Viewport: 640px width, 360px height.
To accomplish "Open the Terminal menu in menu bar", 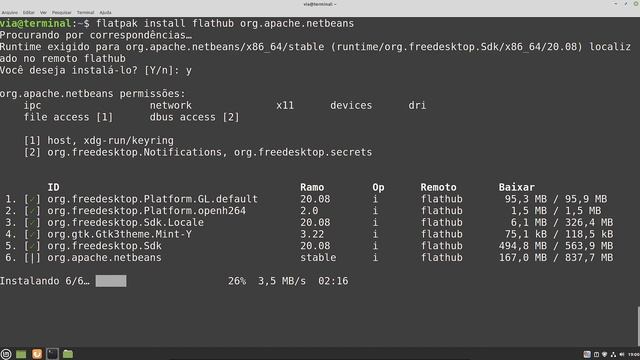I will (85, 13).
